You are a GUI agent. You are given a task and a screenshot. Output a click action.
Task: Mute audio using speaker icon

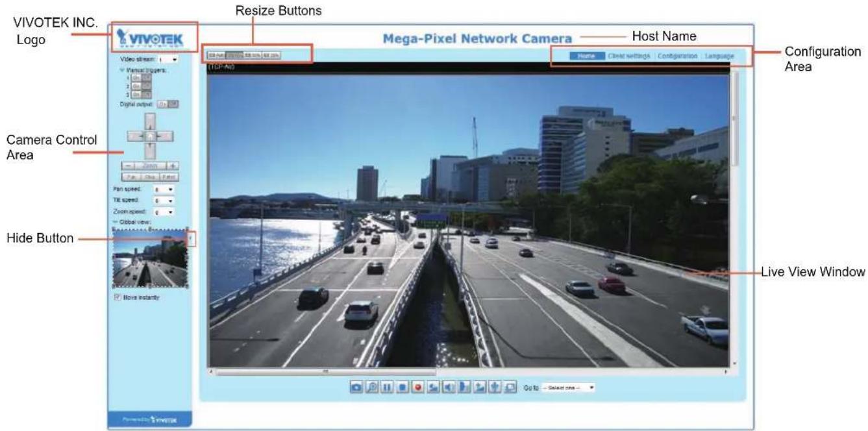coord(448,387)
